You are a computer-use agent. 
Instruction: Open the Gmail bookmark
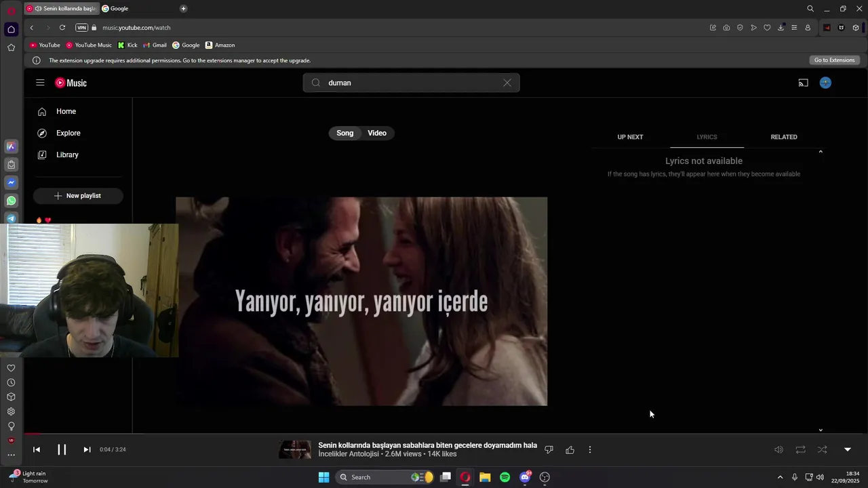(155, 45)
